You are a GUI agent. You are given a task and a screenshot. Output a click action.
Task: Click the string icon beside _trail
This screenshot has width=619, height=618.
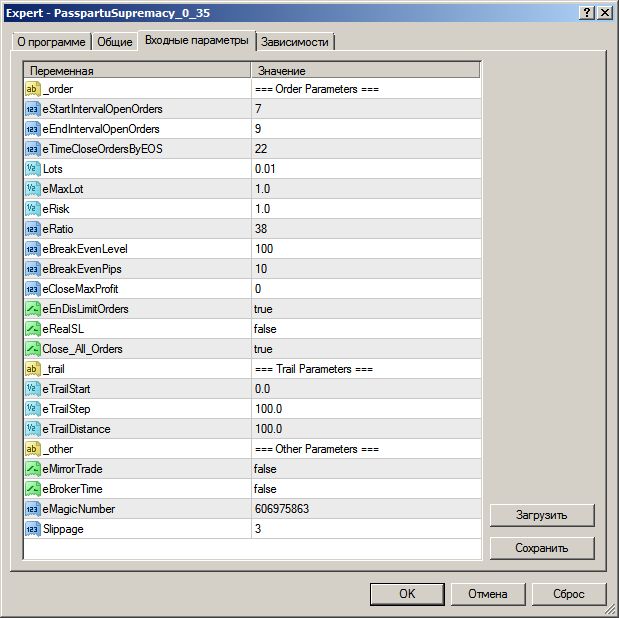(x=33, y=369)
